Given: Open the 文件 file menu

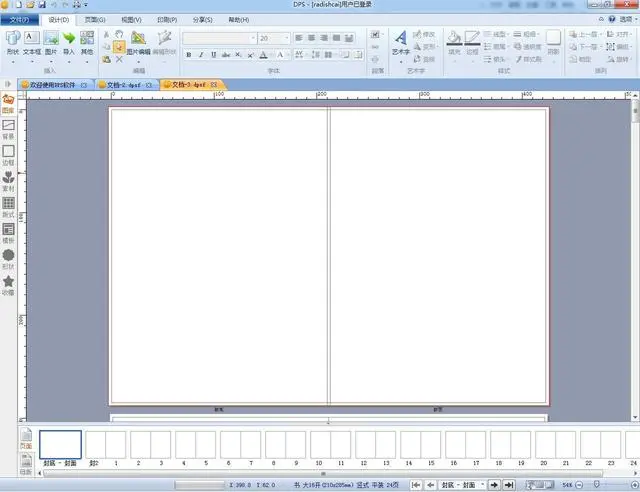Looking at the screenshot, I should click(19, 20).
